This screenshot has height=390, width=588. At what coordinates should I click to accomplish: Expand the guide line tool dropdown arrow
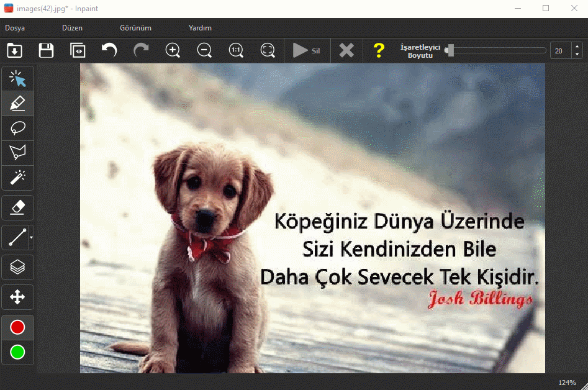31,237
